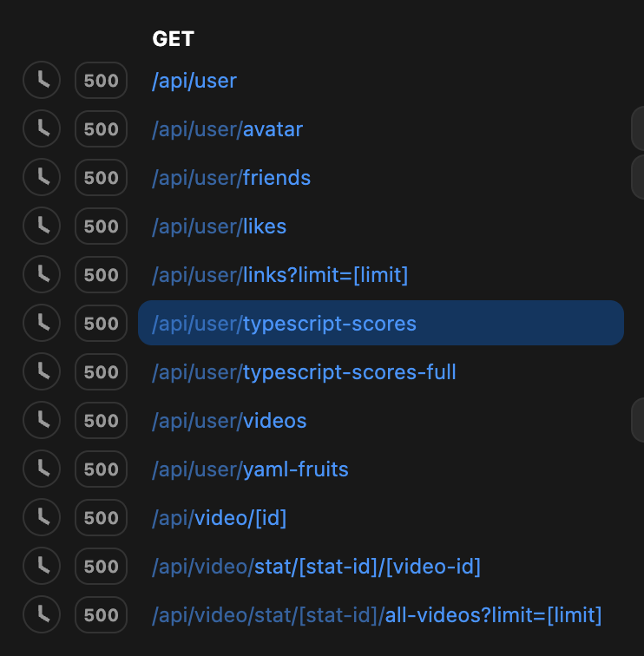Open the /api/user/yaml-fruits endpoint

[250, 469]
